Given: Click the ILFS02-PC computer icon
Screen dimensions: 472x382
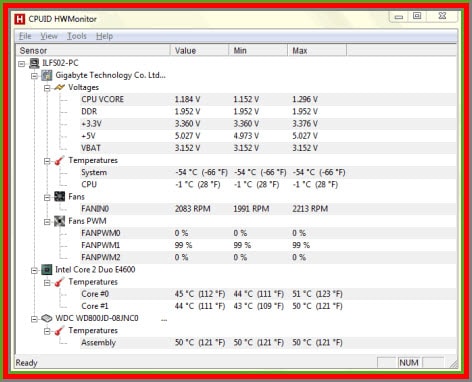Looking at the screenshot, I should (x=34, y=63).
